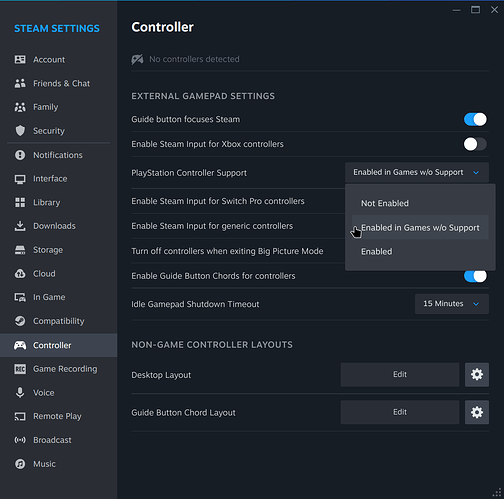Click the Game Recording REC icon

[20, 369]
